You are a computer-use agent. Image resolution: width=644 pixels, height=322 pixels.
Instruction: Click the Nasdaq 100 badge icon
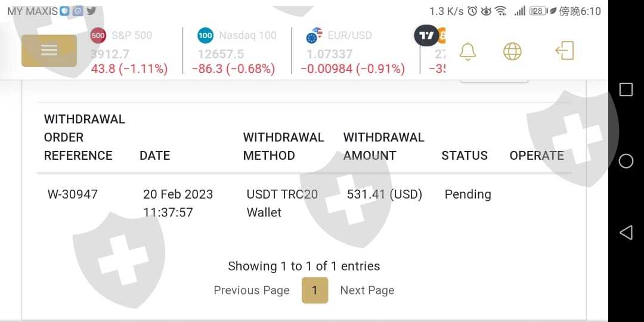tap(205, 36)
